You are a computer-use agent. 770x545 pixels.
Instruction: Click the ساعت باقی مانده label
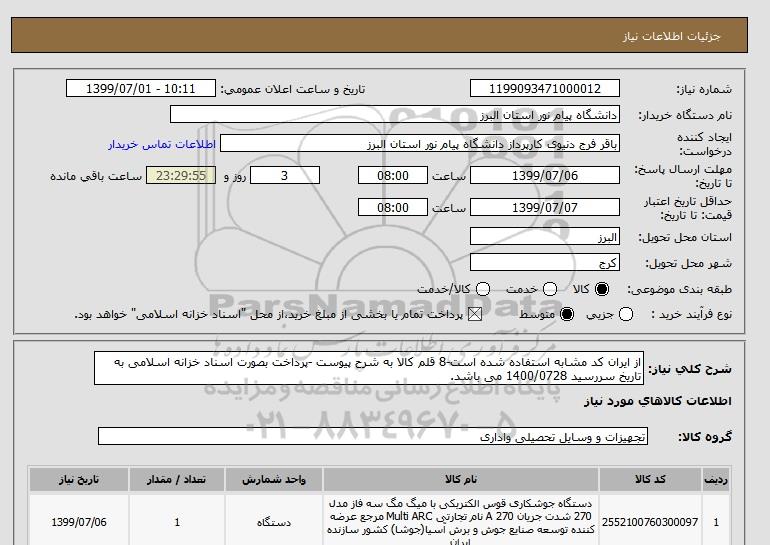pyautogui.click(x=96, y=176)
